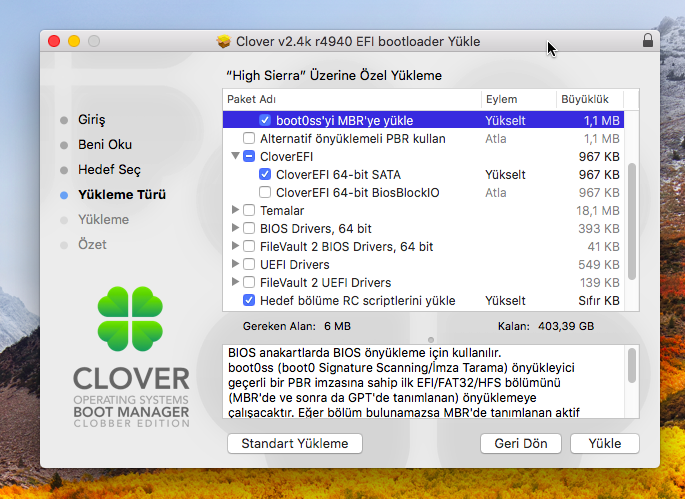Uncheck Hedef bölüme RC scriptlerini yükle

pos(249,300)
